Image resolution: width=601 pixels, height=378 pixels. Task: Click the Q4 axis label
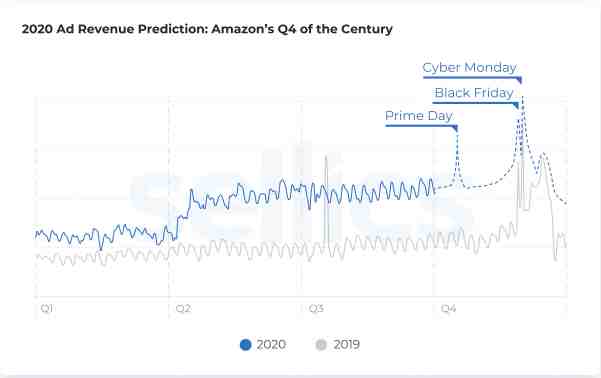tap(448, 309)
